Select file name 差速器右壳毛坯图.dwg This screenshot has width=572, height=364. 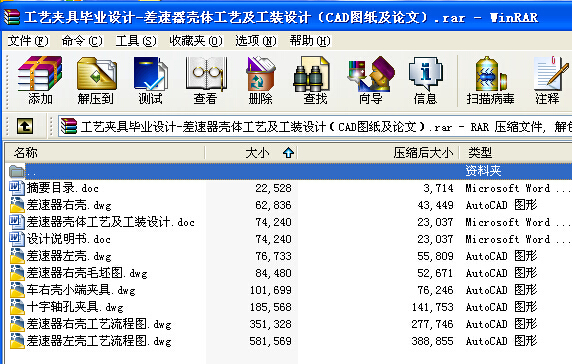coord(87,273)
